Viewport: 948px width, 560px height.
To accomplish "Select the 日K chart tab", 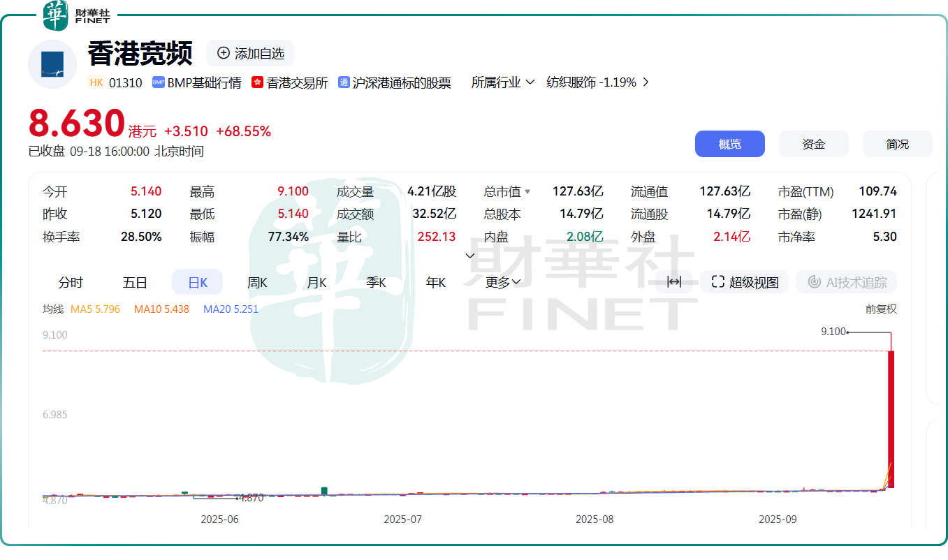I will coord(198,282).
